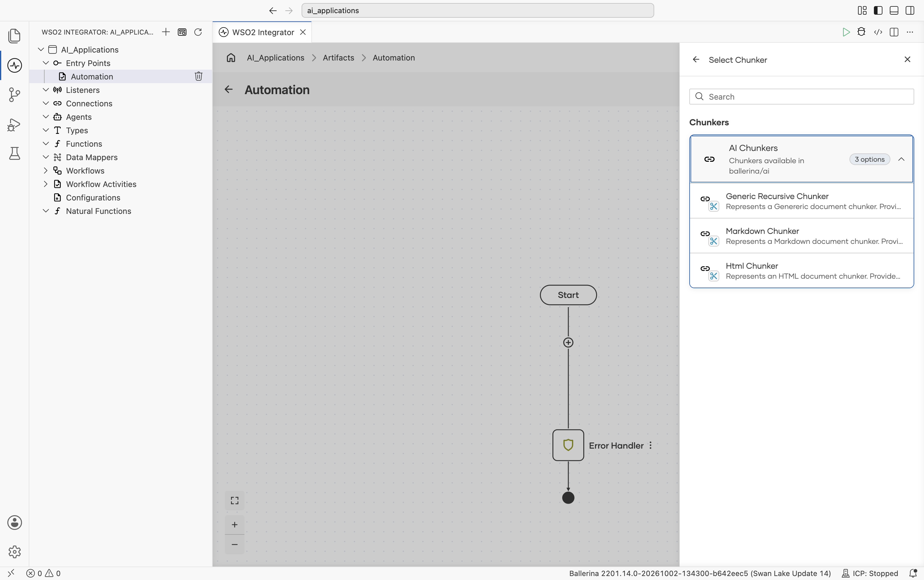The image size is (924, 580).
Task: Add a node with plus circle on flow
Action: 568,343
